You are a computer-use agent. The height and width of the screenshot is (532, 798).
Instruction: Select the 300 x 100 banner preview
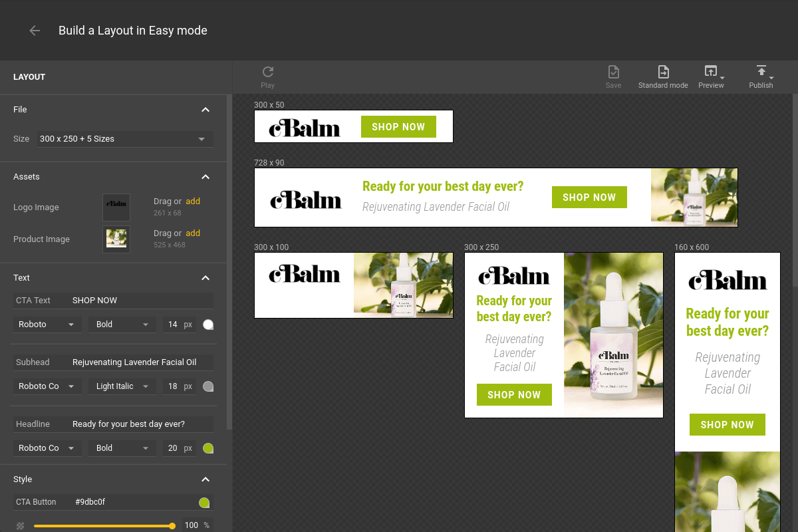(354, 285)
